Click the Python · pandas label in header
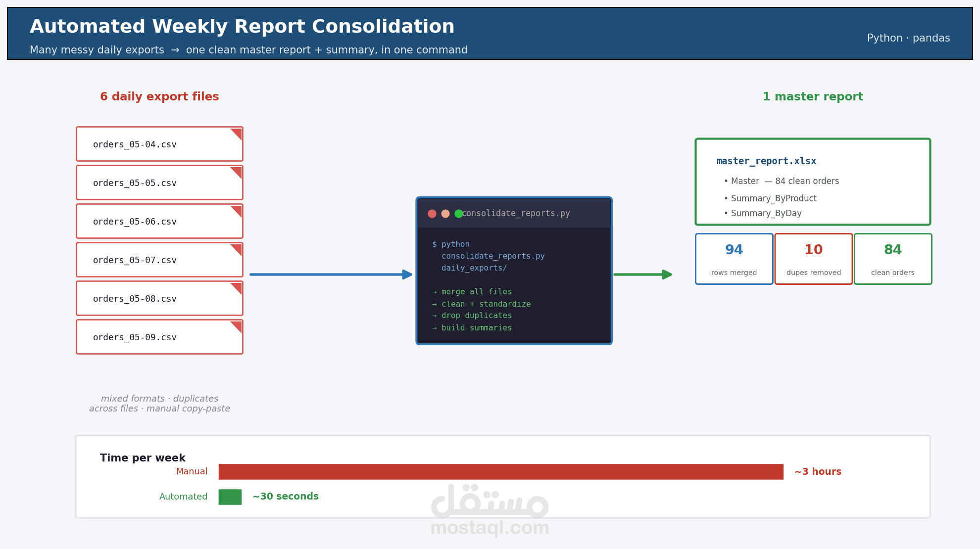 908,38
